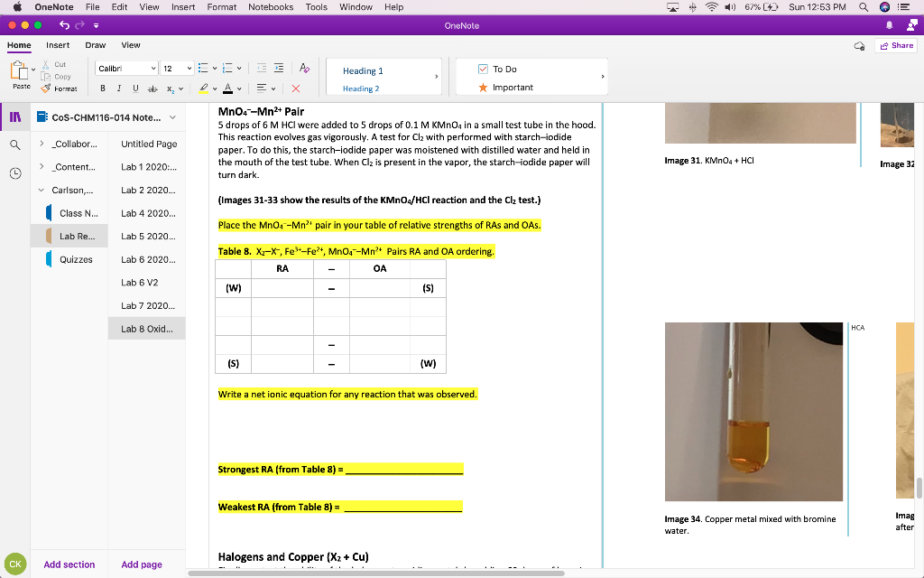Click the Cut scissors icon
Image resolution: width=924 pixels, height=578 pixels.
[45, 65]
